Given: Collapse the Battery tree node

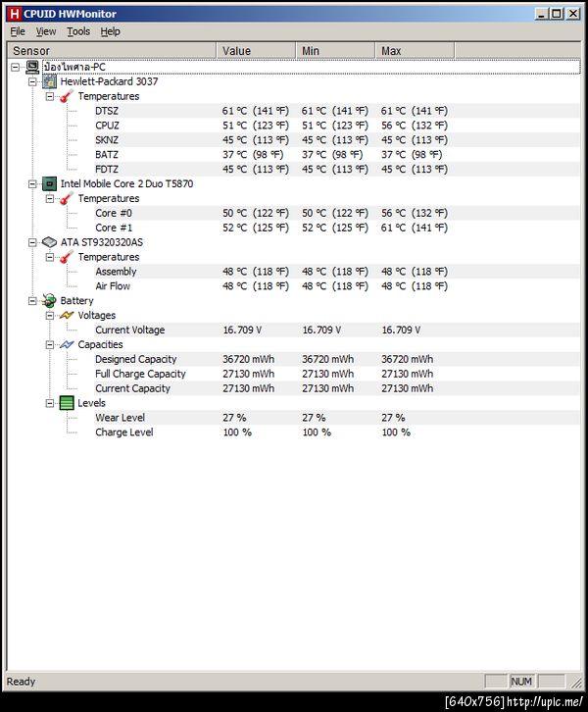Looking at the screenshot, I should coord(32,301).
